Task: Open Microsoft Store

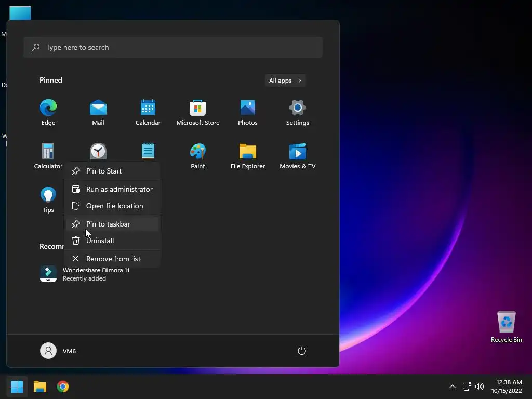Action: pyautogui.click(x=198, y=113)
